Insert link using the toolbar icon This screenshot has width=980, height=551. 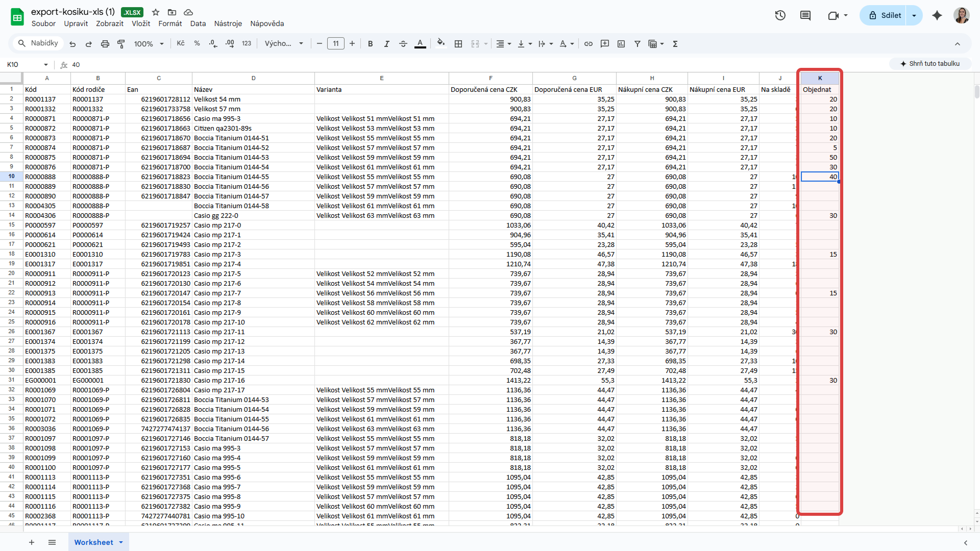pos(588,44)
